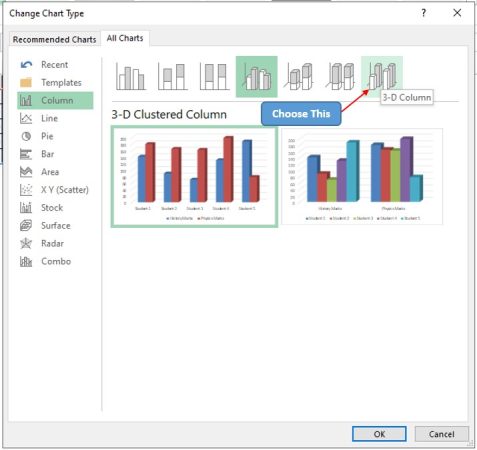Click the Cancel button
The height and width of the screenshot is (450, 477).
point(442,434)
